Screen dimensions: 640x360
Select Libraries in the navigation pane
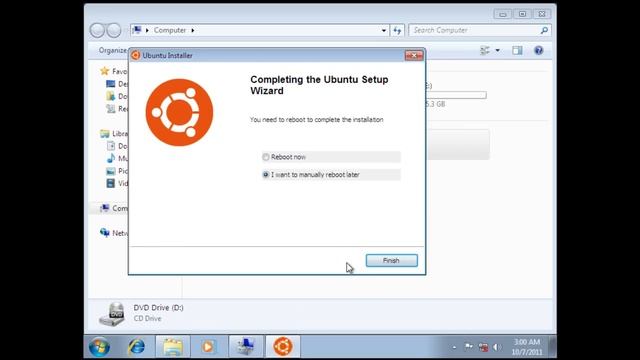[114, 133]
